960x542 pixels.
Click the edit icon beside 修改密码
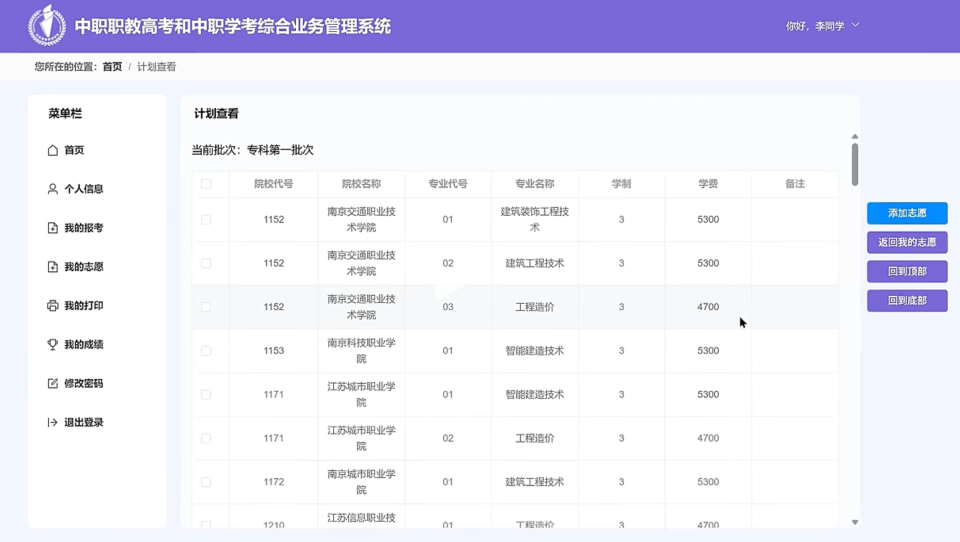coord(53,383)
